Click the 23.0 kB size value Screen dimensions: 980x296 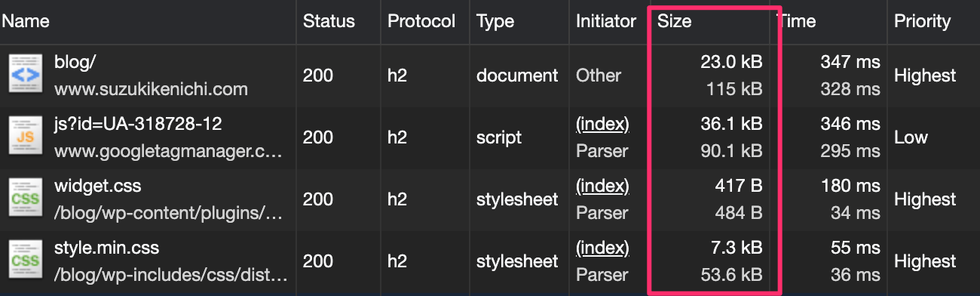731,62
